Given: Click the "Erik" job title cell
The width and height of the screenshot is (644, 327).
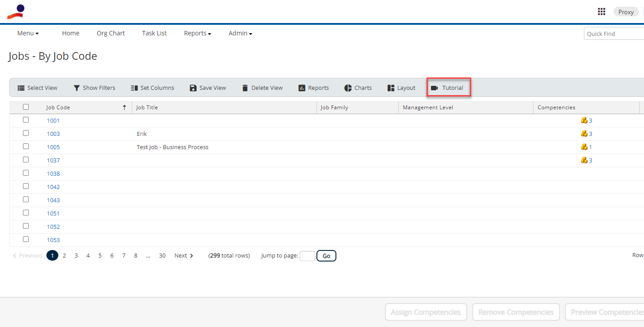Looking at the screenshot, I should click(141, 134).
